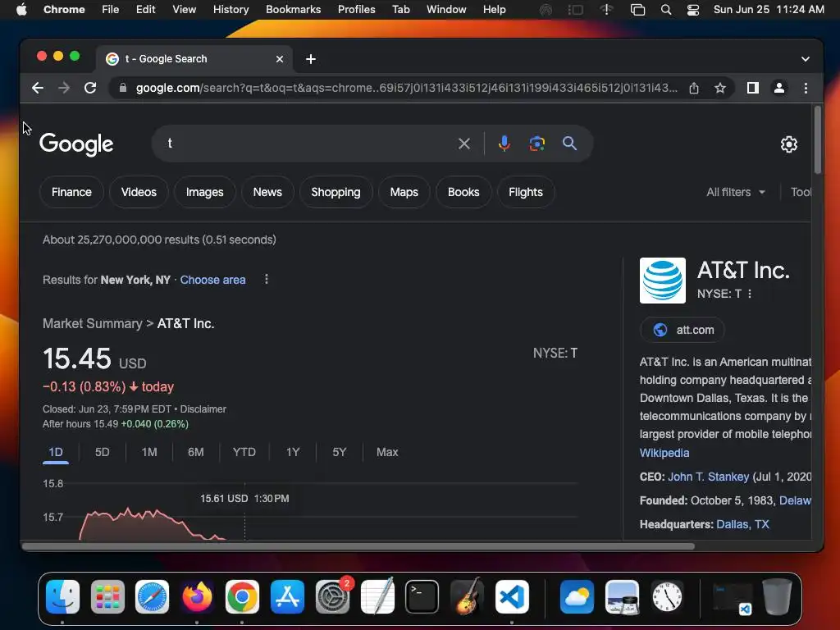Screen dimensions: 840x630
Task: Share this page via share icon
Action: 694,88
